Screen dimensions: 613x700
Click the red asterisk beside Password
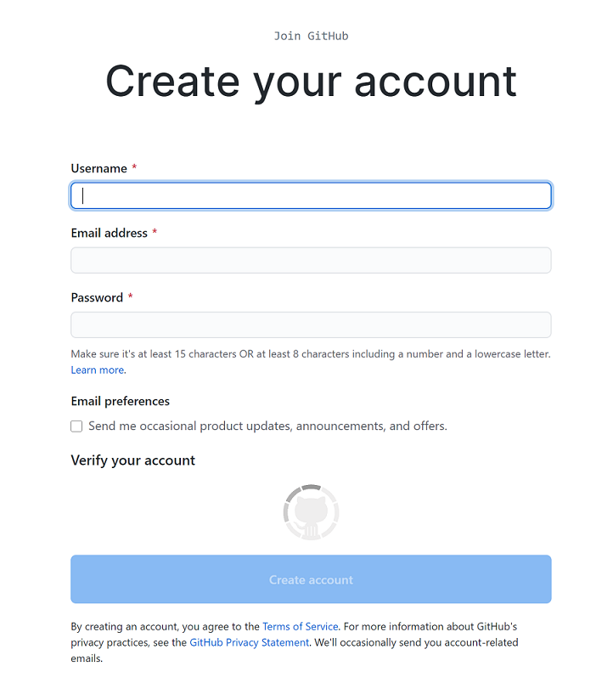click(x=130, y=296)
